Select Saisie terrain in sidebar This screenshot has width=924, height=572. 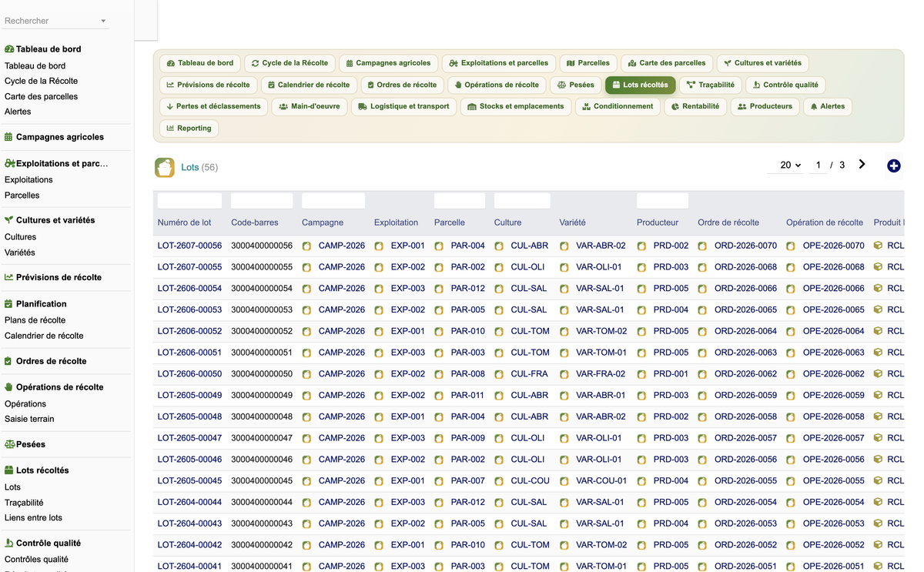[29, 419]
